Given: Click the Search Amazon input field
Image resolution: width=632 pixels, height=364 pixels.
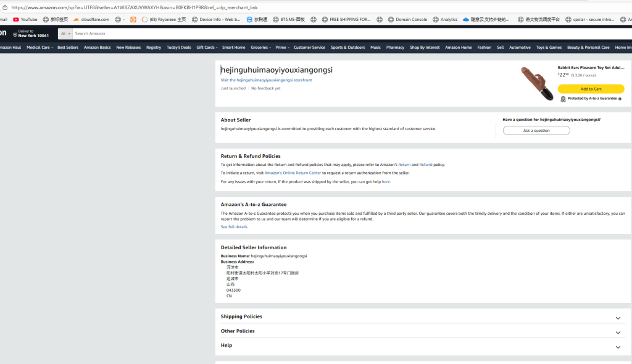Looking at the screenshot, I should (x=247, y=33).
